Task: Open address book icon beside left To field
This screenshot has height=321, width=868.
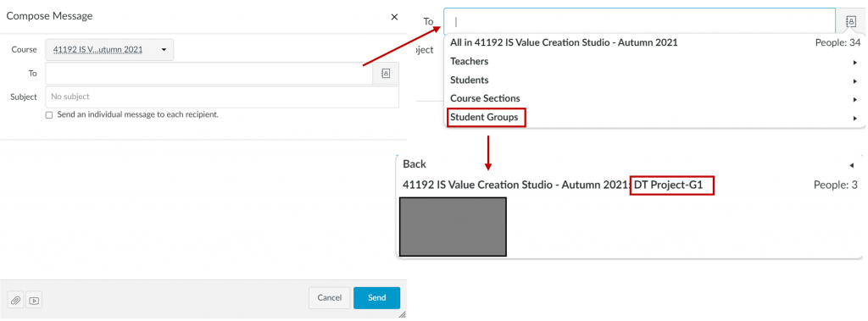Action: (x=386, y=73)
